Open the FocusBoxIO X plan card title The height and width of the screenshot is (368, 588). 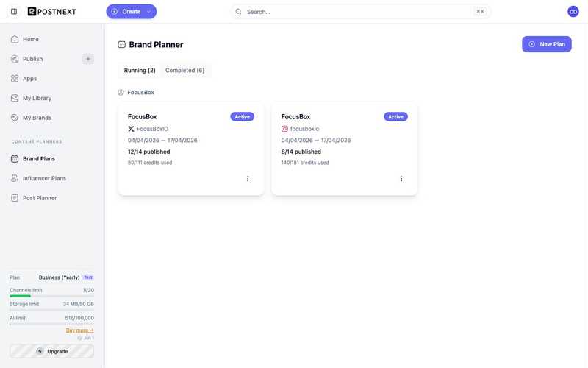[142, 117]
